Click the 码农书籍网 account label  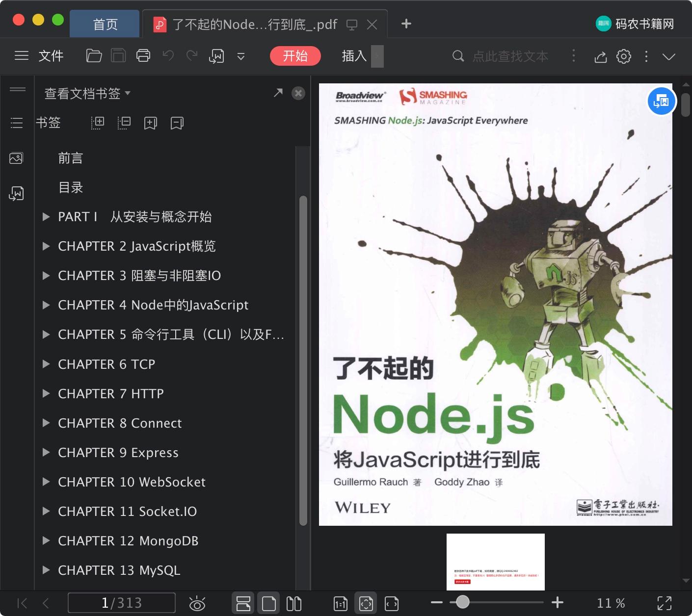644,24
